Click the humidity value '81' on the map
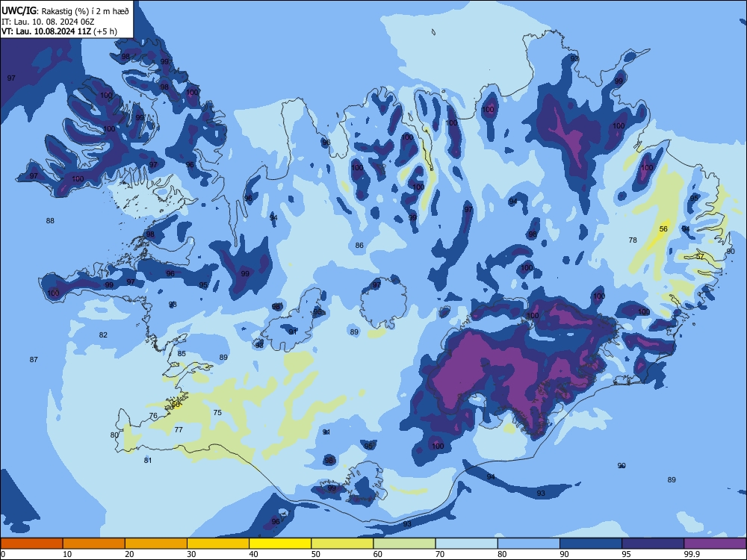Screen dimensions: 747x560 point(148,461)
